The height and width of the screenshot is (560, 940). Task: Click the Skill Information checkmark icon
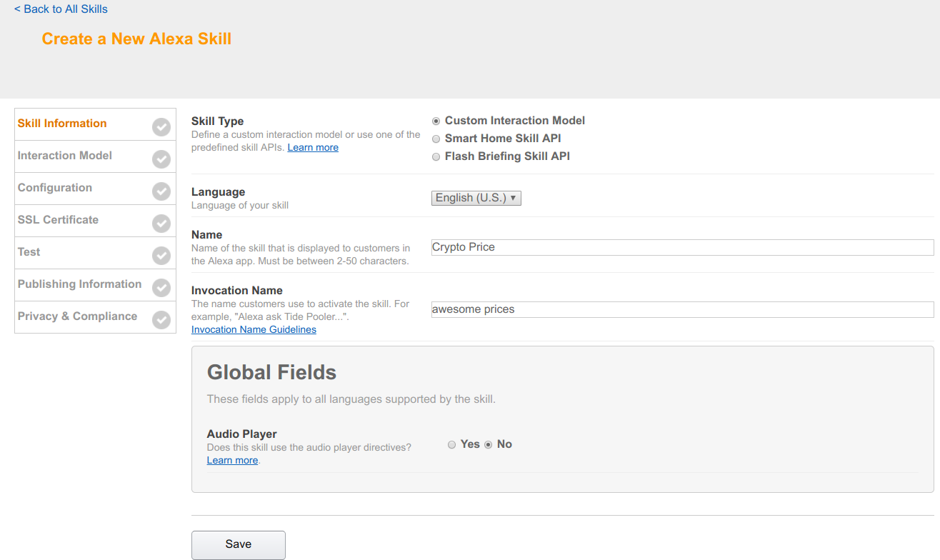point(161,128)
